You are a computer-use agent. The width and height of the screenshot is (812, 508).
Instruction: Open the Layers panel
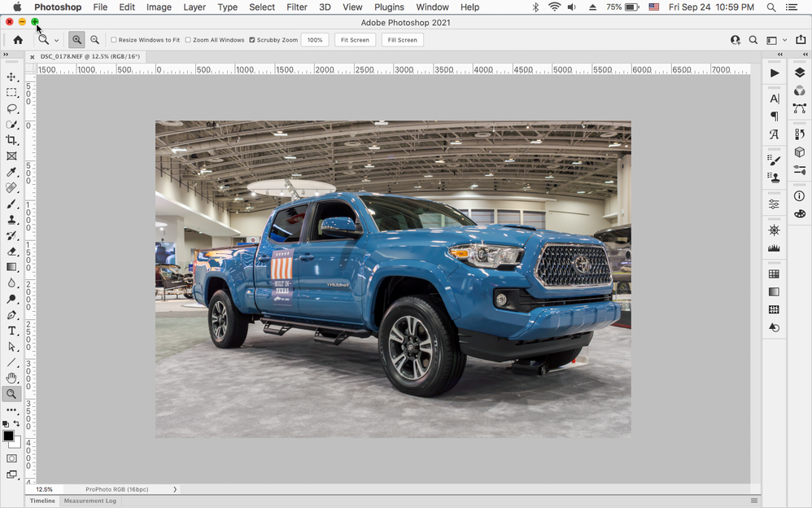(x=800, y=73)
